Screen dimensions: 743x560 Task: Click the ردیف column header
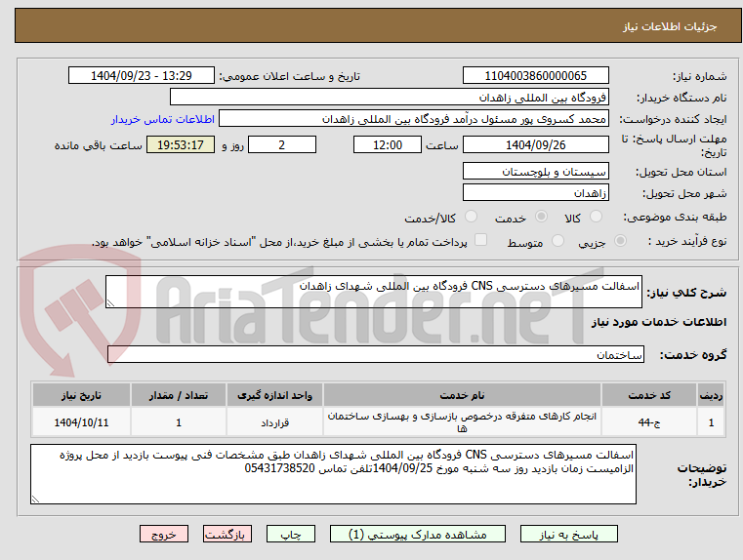711,395
